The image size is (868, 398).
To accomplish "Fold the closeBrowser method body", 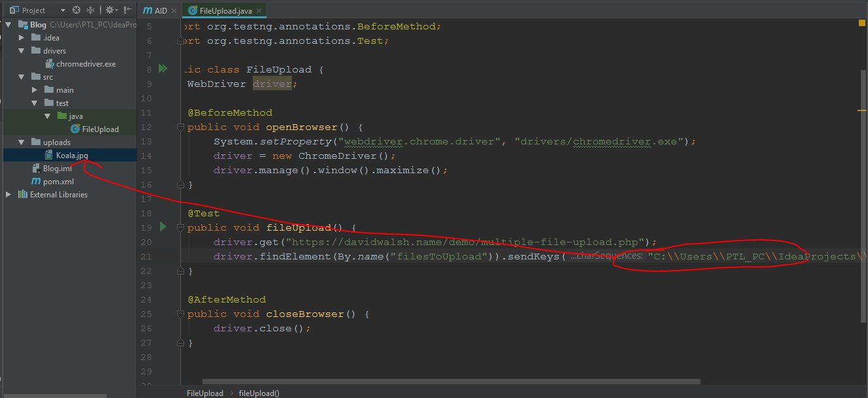I will tap(180, 313).
